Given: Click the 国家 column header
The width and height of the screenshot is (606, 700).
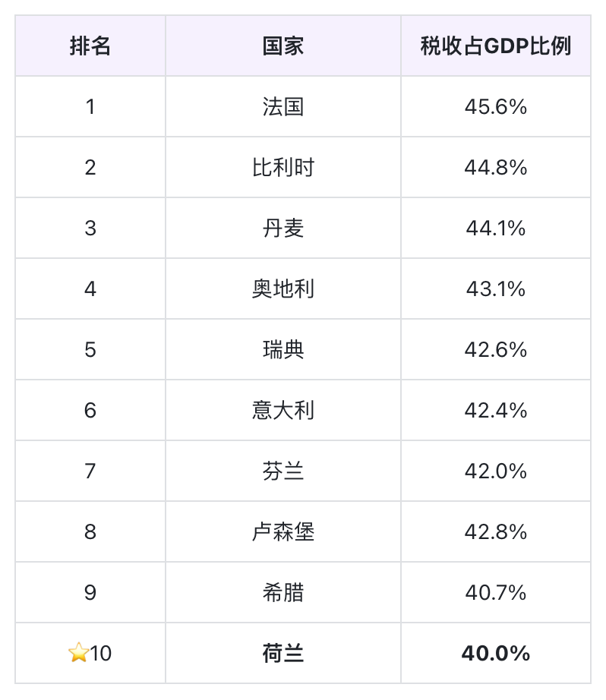Looking at the screenshot, I should coord(283,46).
